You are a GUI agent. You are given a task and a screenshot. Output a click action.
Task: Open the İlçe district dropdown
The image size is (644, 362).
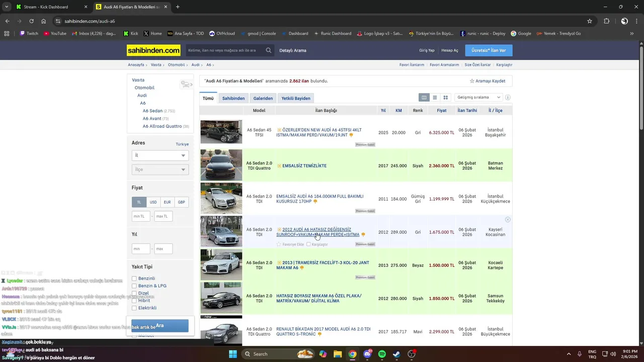[x=160, y=169]
